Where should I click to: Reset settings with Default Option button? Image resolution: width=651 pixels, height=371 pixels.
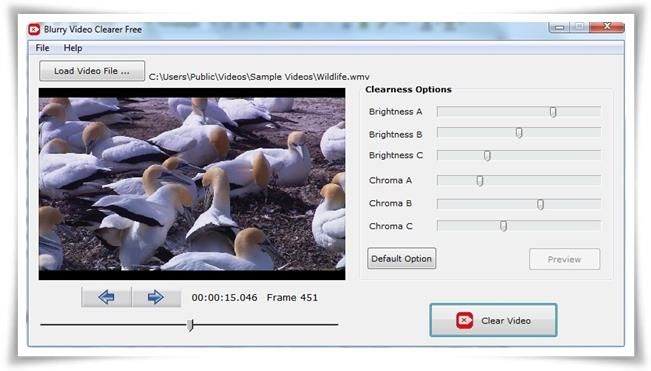[x=401, y=259]
